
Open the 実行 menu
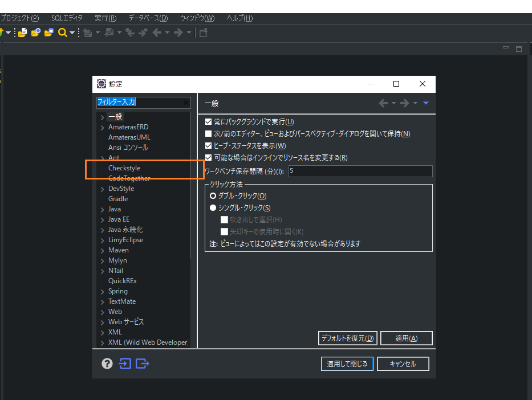105,18
